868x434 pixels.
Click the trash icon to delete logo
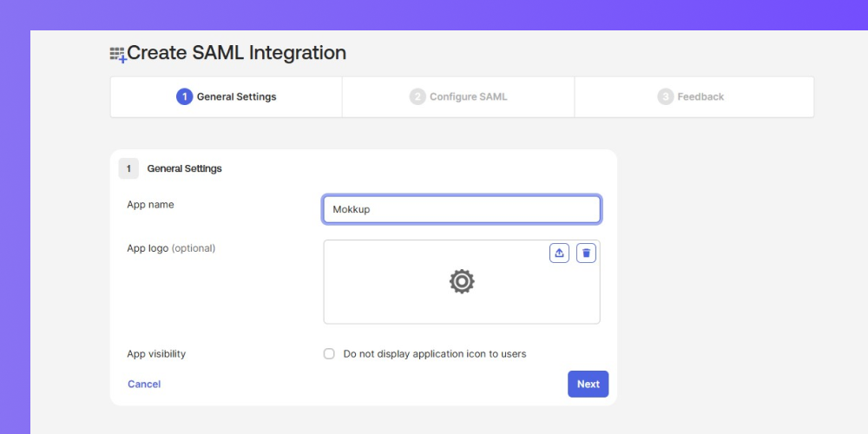(586, 253)
